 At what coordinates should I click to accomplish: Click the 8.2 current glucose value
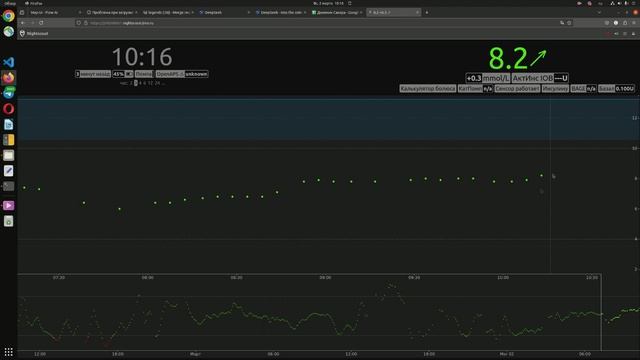click(508, 58)
